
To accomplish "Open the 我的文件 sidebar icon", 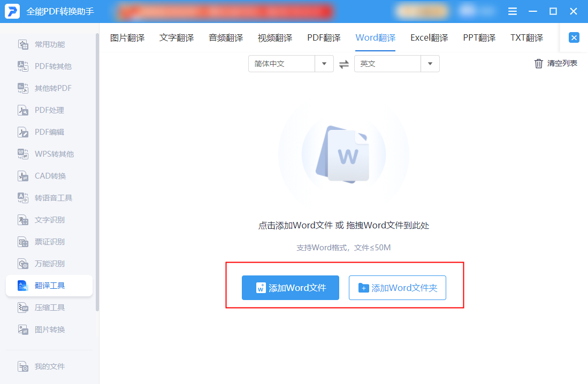I will [x=23, y=366].
